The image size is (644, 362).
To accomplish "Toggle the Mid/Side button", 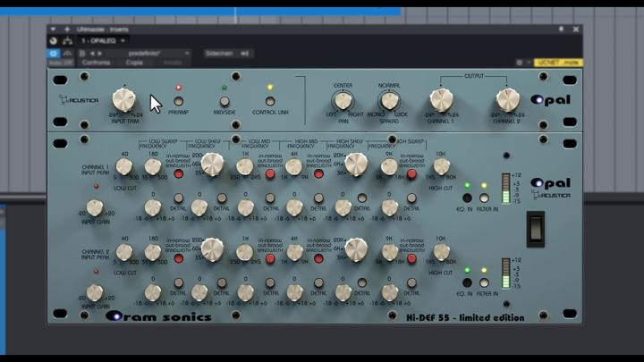I will [x=225, y=101].
